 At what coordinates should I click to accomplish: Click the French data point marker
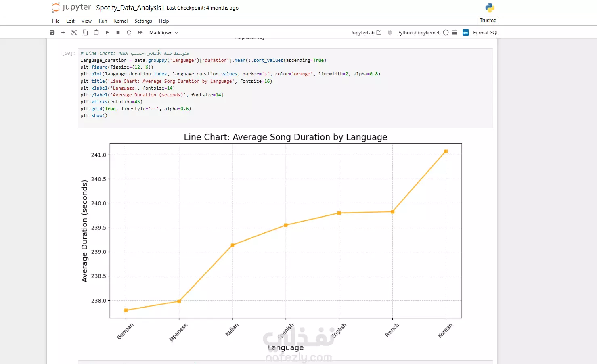pyautogui.click(x=392, y=212)
